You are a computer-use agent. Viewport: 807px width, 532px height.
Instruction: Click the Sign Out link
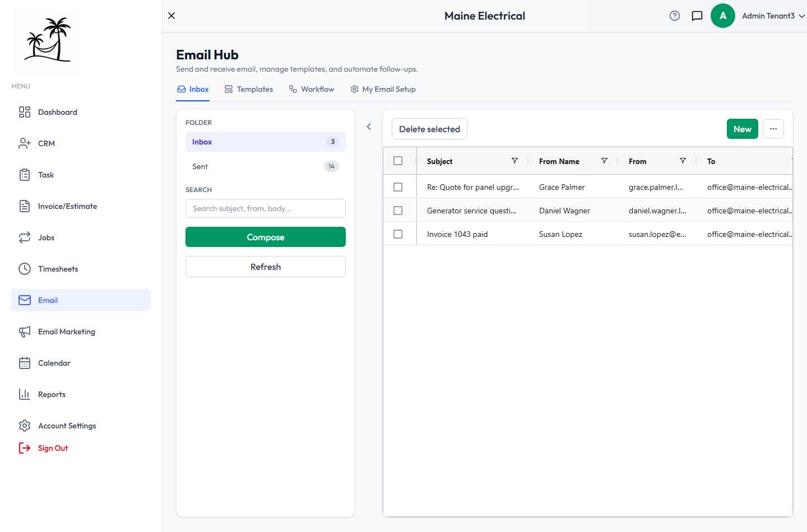pos(53,448)
